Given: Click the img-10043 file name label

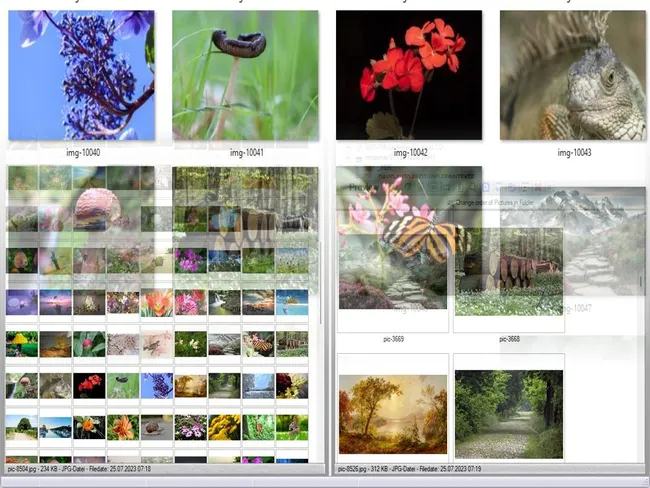Looking at the screenshot, I should click(x=574, y=153).
